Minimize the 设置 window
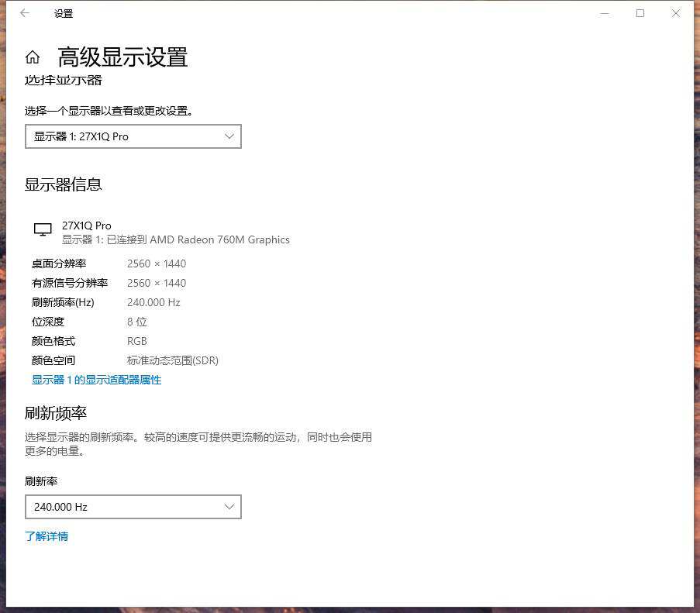The height and width of the screenshot is (613, 700). pos(605,13)
